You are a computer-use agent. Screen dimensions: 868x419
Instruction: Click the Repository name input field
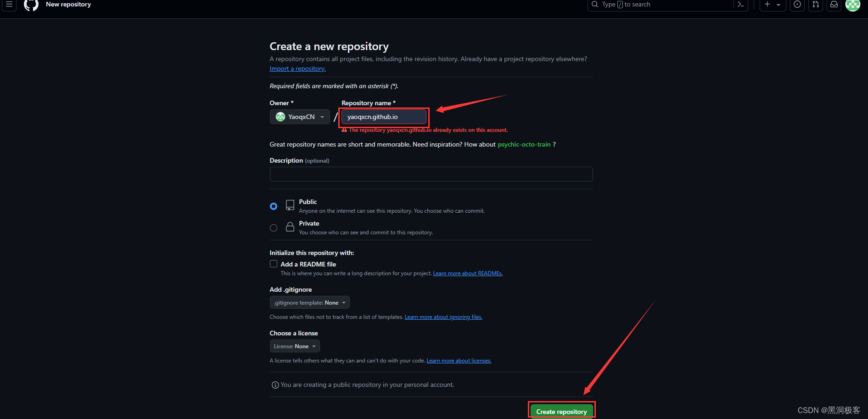384,117
